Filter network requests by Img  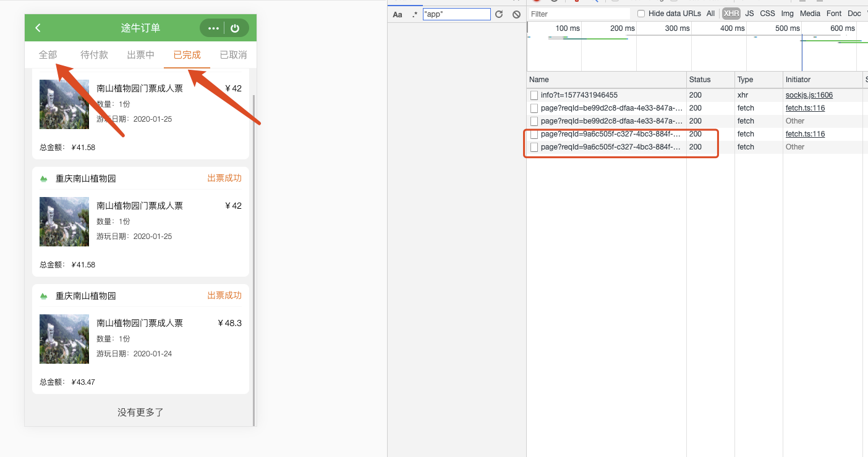[787, 14]
